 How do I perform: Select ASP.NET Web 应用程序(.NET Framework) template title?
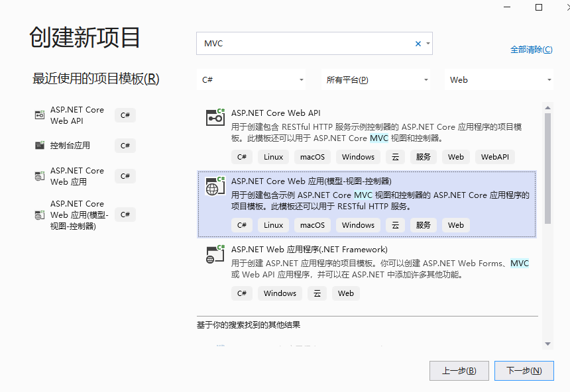click(x=309, y=250)
